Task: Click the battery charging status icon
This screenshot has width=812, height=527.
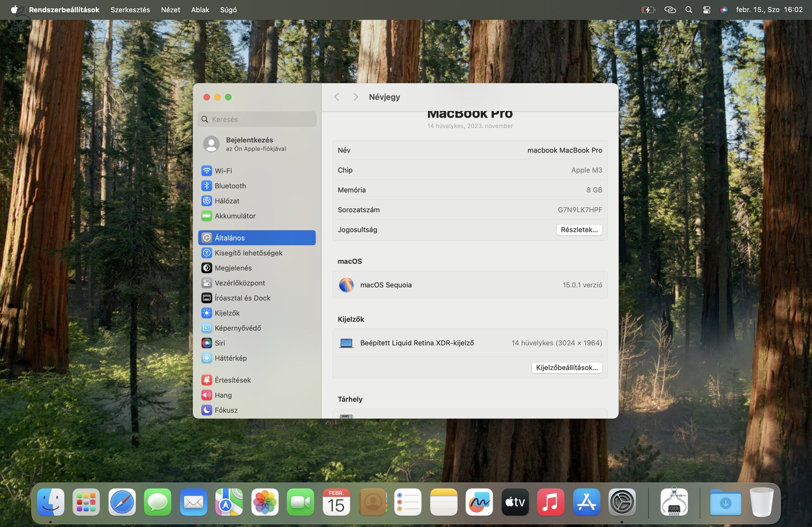Action: 648,9
